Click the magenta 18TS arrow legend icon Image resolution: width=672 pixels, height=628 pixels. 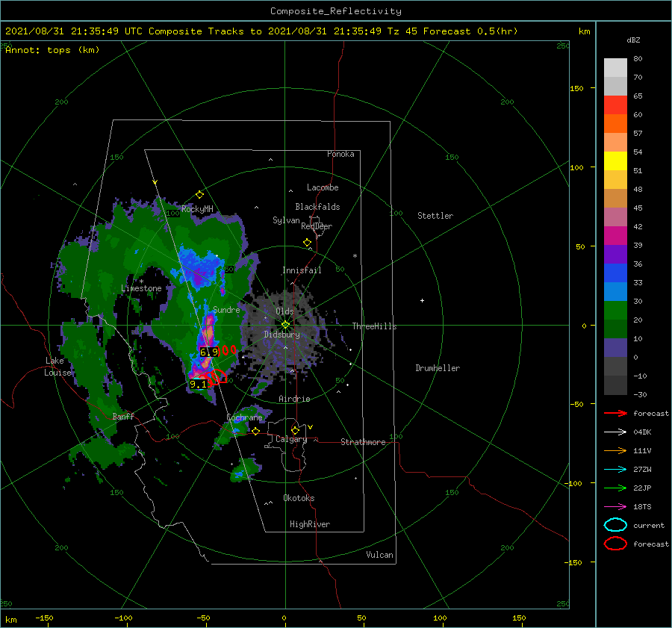coord(615,507)
